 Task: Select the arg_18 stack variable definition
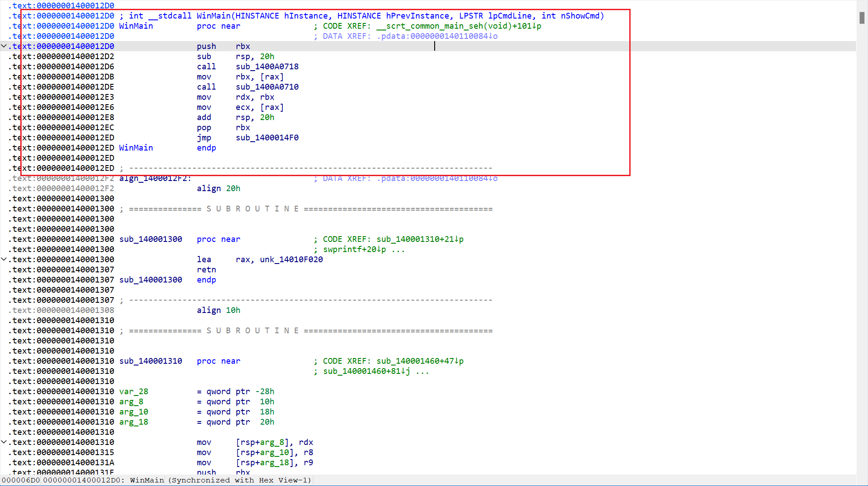[x=134, y=422]
